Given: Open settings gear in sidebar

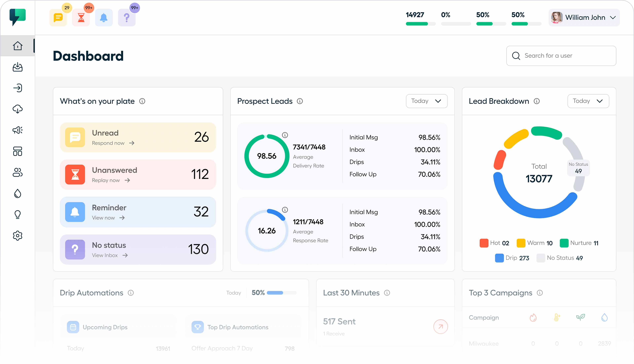Looking at the screenshot, I should (x=18, y=236).
